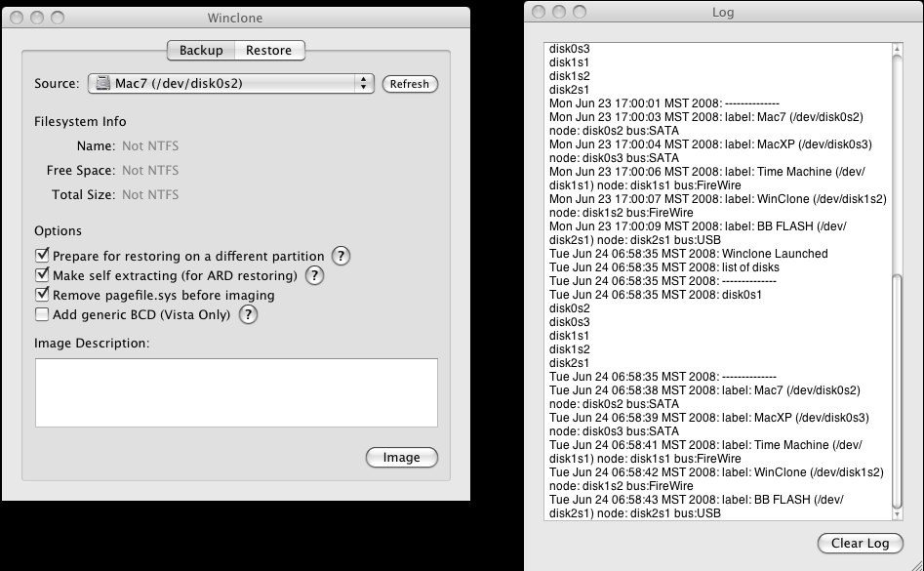
Task: Toggle Prepare for restoring on different partition
Action: [42, 255]
